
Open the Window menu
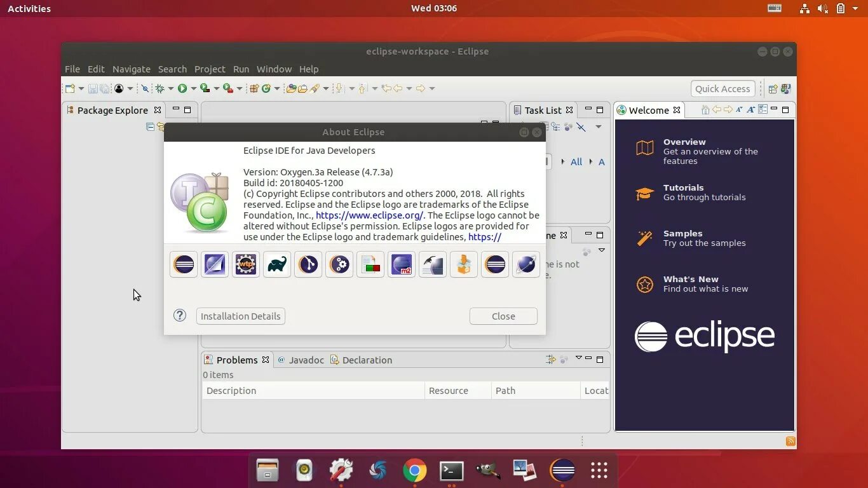click(x=274, y=69)
